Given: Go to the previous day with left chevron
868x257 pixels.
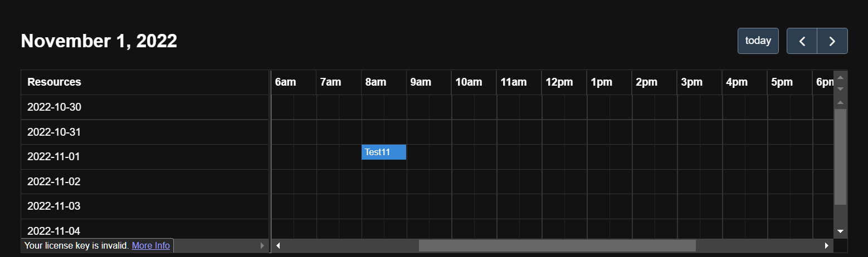Looking at the screenshot, I should pos(802,41).
